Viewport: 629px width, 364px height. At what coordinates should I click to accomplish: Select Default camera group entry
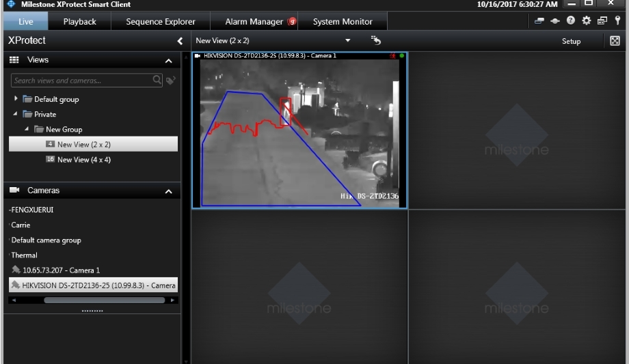(46, 240)
